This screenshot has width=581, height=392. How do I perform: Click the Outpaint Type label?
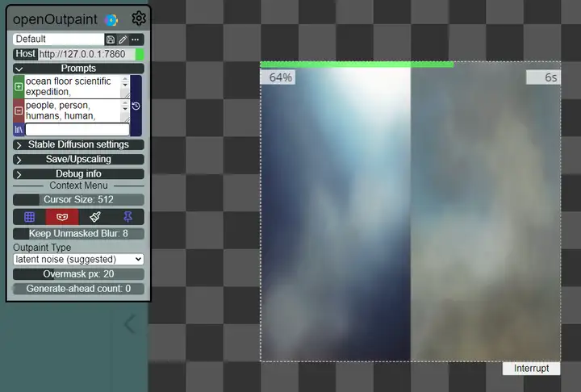coord(42,248)
